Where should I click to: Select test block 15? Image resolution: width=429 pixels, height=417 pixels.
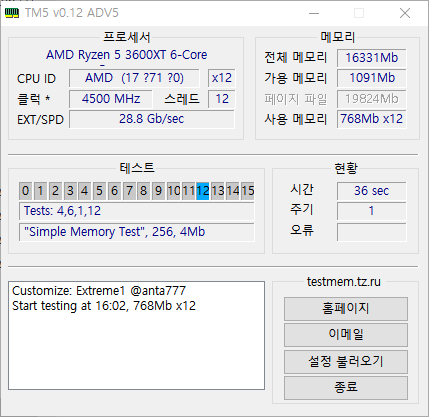(x=247, y=191)
